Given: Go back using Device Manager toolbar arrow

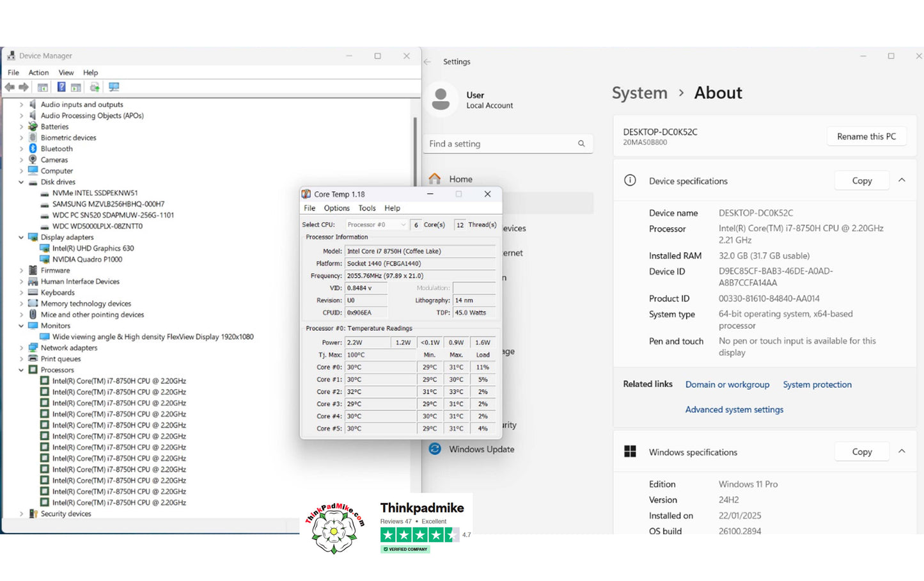Looking at the screenshot, I should pos(10,87).
